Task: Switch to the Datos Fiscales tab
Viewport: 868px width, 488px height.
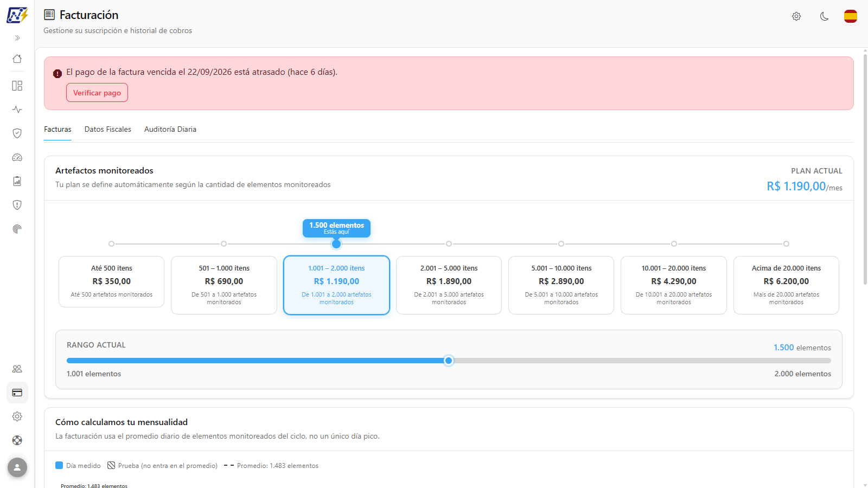Action: [x=108, y=129]
